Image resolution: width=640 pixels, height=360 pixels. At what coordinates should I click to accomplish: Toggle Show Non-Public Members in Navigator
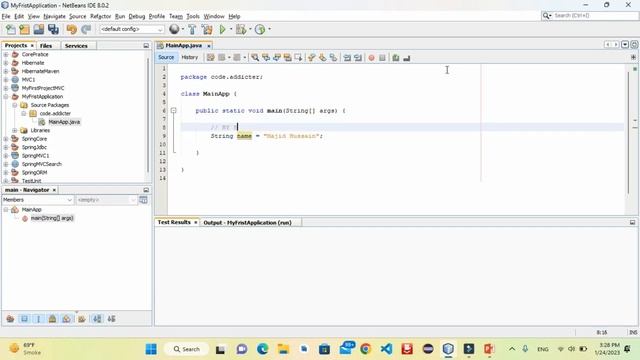point(52,319)
